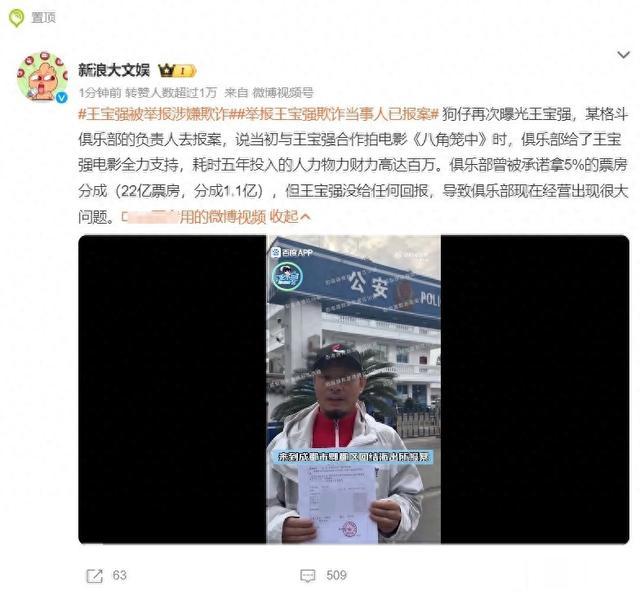Open hashtag #举报王宝强欺诈当事人已报案#

click(334, 114)
